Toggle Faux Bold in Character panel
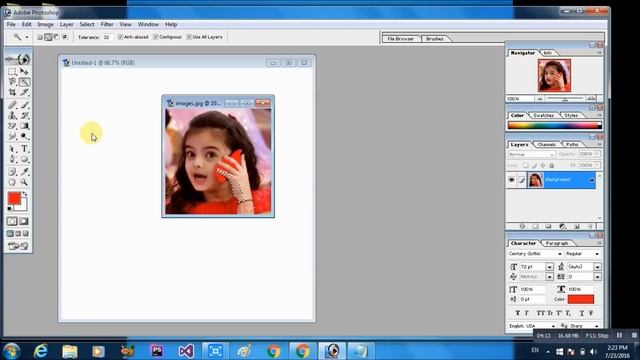The width and height of the screenshot is (640, 360). pos(518,313)
